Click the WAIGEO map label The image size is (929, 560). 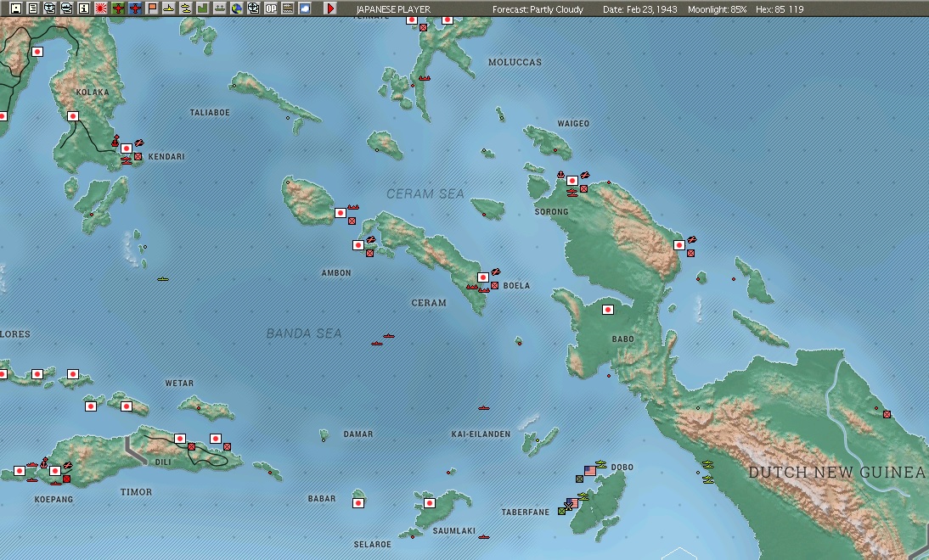tap(573, 124)
